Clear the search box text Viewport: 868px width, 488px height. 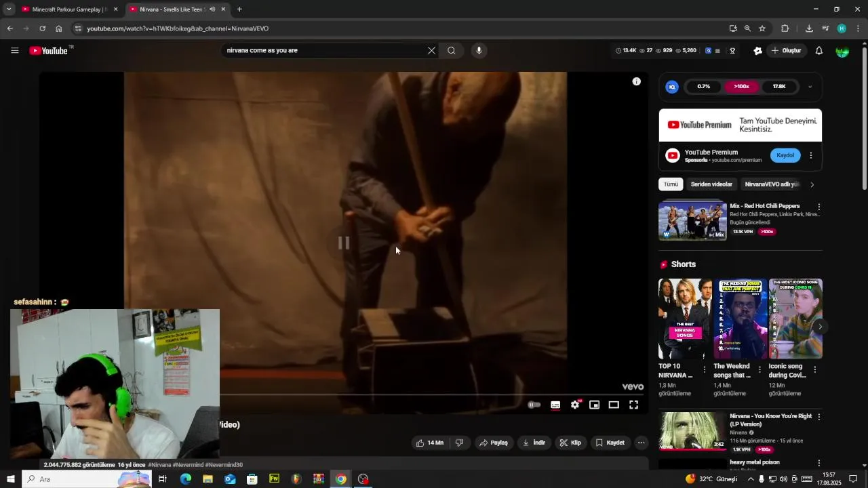pos(431,50)
